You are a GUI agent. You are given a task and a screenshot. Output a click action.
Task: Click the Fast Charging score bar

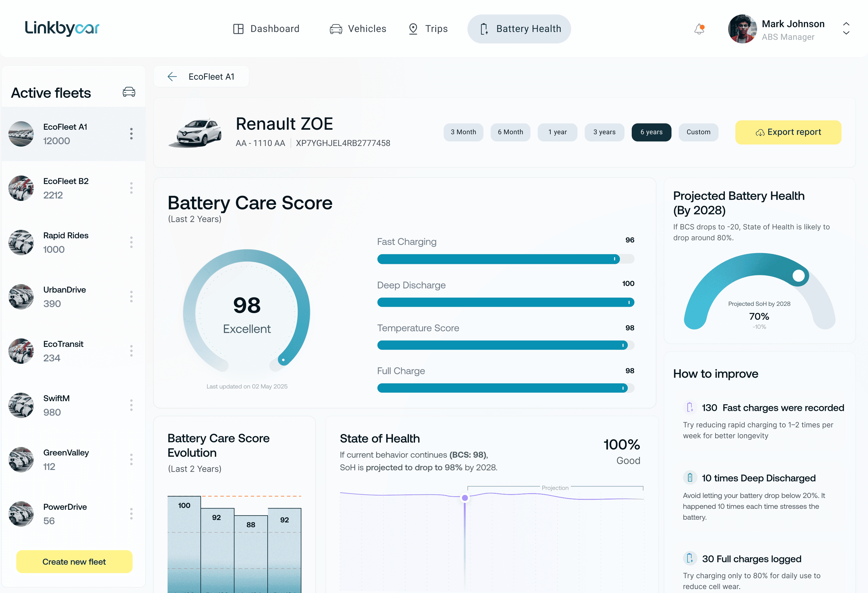[x=506, y=259]
